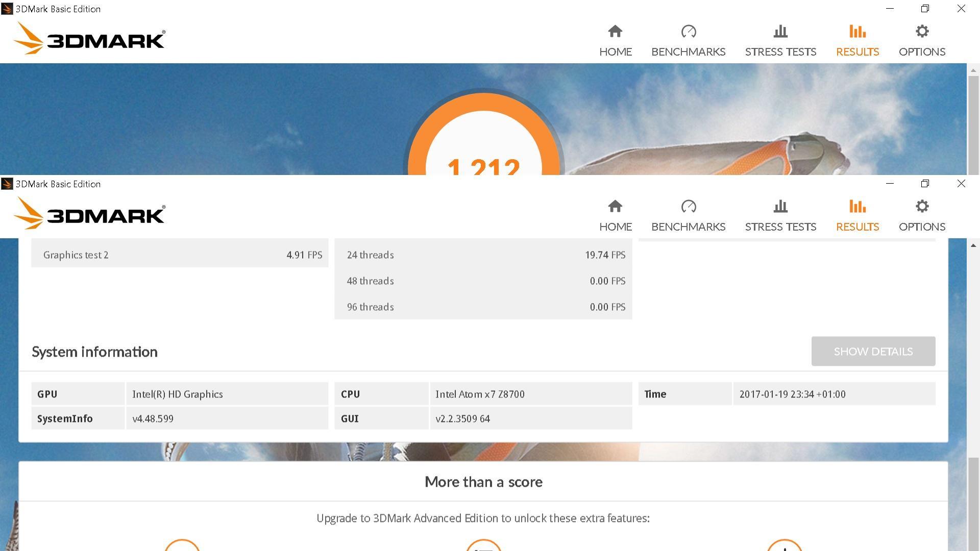Click the 3DMark logo in upper window
The image size is (980, 551).
pyautogui.click(x=89, y=39)
